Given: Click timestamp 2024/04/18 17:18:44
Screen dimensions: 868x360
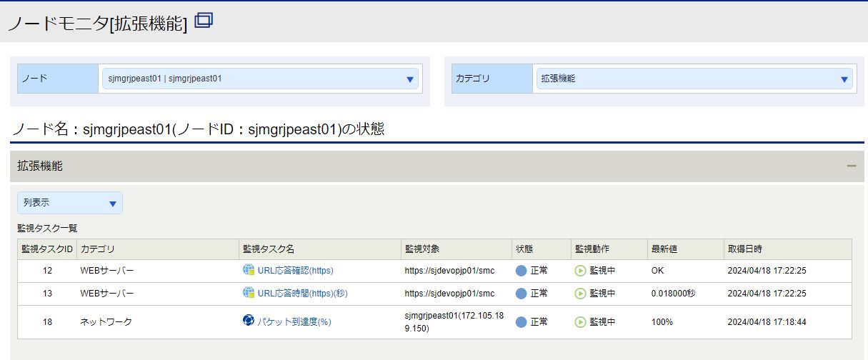Looking at the screenshot, I should click(x=767, y=322).
